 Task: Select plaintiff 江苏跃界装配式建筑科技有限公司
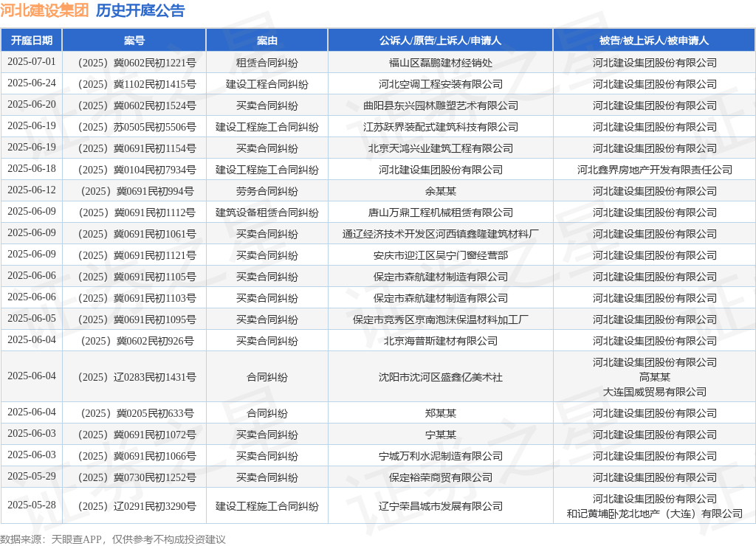coord(441,127)
